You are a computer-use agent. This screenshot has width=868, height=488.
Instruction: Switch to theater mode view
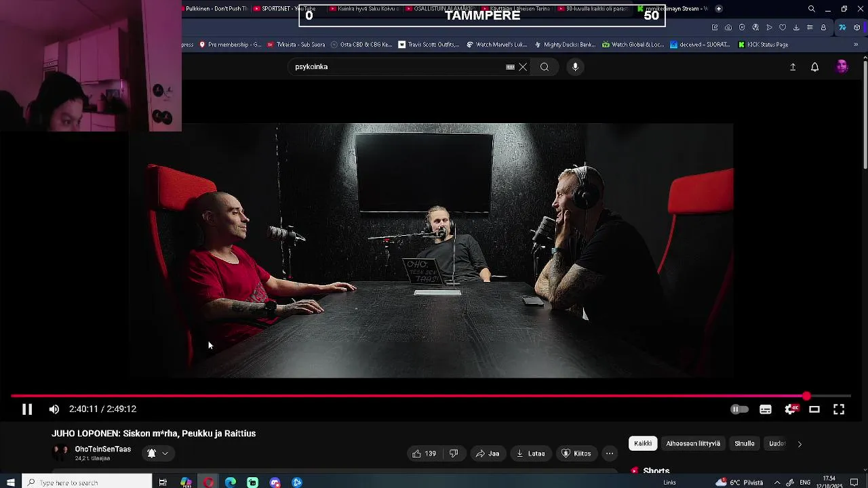coord(814,409)
